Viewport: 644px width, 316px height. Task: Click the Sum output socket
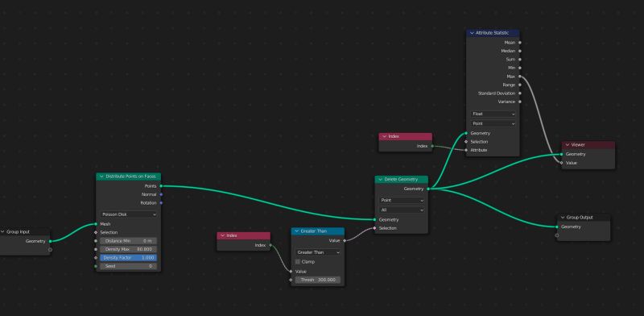(x=520, y=60)
